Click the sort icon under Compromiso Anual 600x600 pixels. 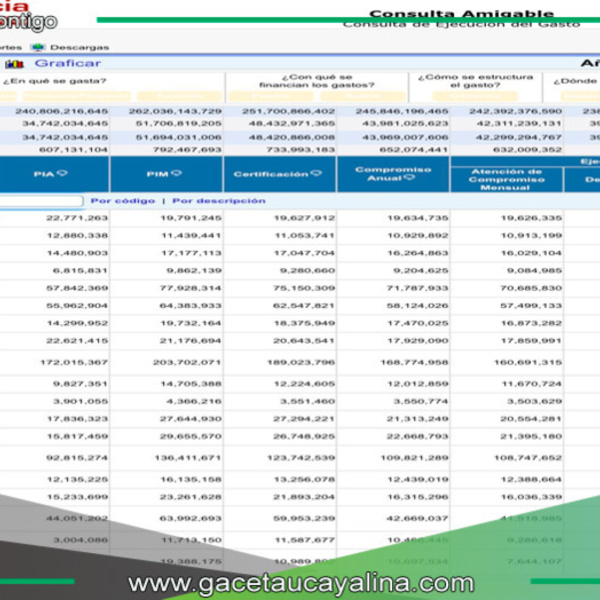(x=409, y=178)
